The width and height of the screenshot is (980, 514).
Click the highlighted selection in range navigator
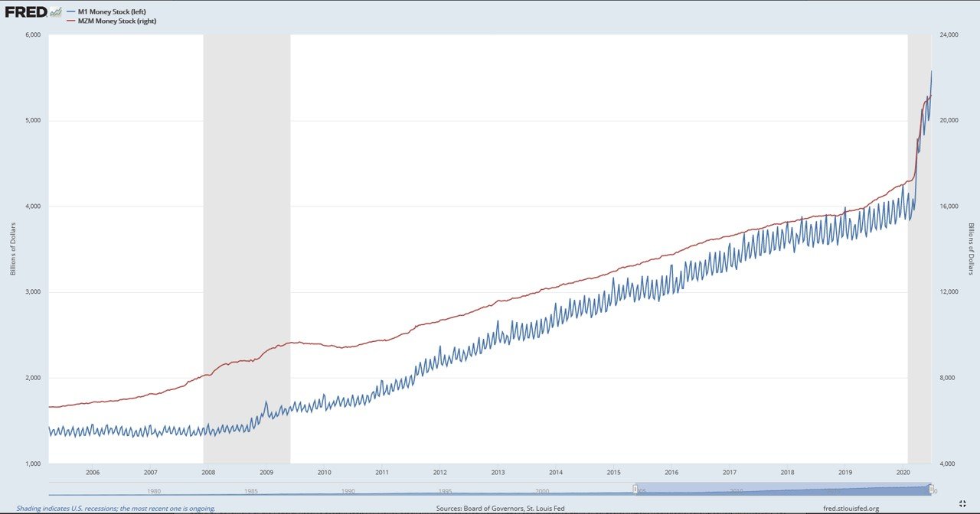tap(782, 489)
